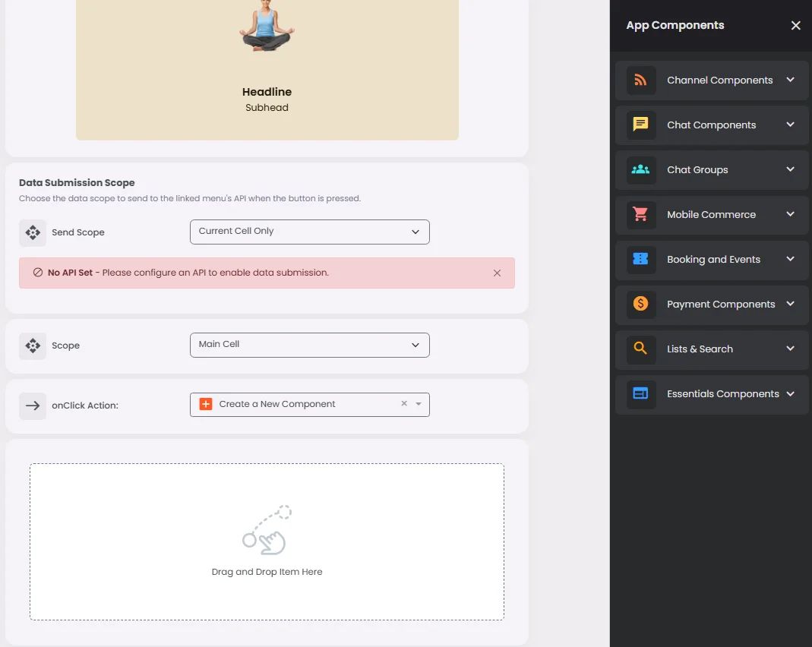812x647 pixels.
Task: Click the Essentials Components layout icon
Action: tap(640, 393)
